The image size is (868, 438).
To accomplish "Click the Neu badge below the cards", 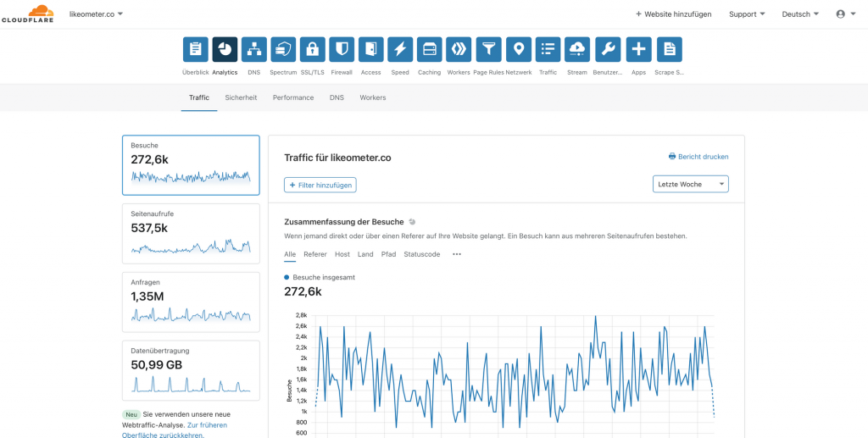I will point(131,414).
